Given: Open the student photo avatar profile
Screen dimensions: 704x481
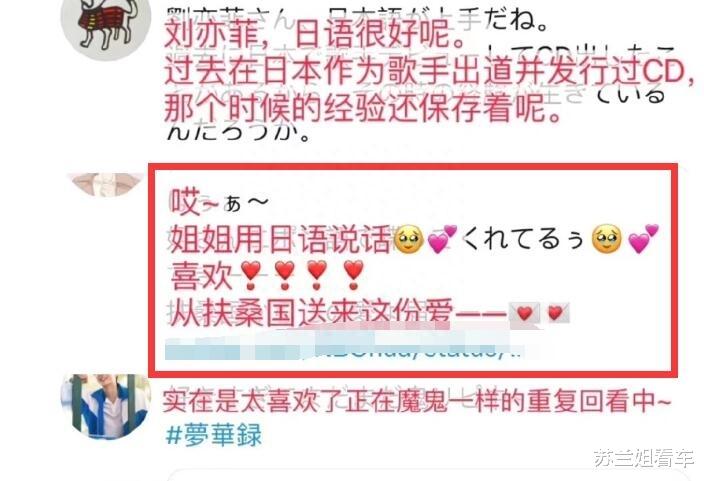Looking at the screenshot, I should click(x=106, y=407).
